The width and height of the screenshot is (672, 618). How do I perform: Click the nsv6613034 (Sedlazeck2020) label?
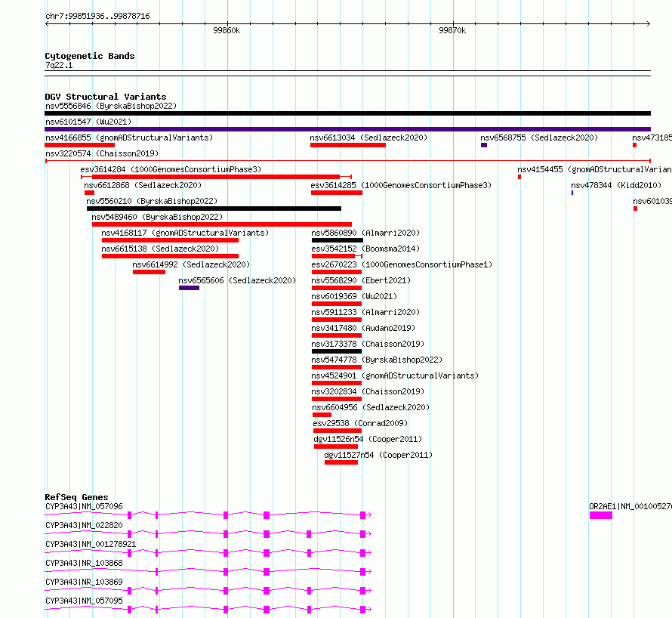pos(368,138)
